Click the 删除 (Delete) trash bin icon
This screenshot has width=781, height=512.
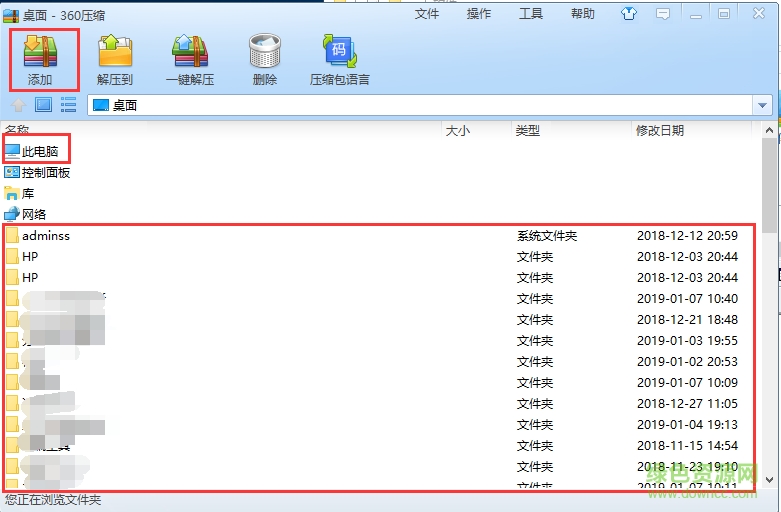pyautogui.click(x=265, y=51)
